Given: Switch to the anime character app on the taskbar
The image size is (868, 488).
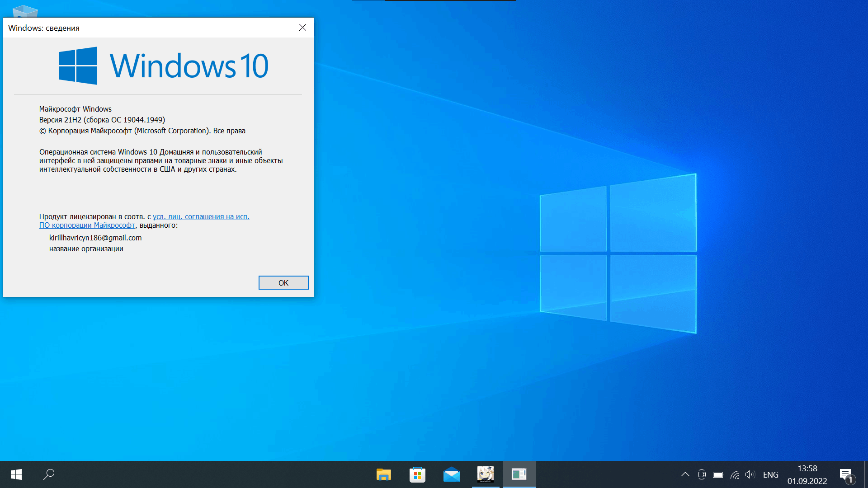Looking at the screenshot, I should [x=486, y=474].
